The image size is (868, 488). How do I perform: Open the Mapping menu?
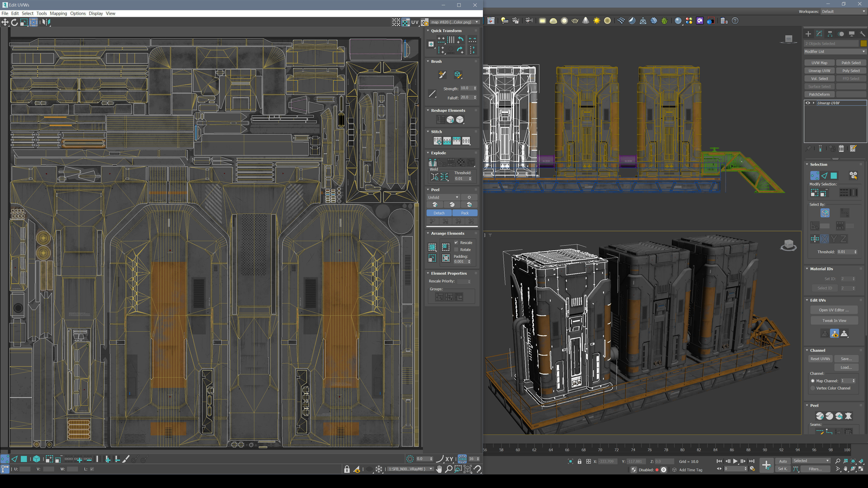point(58,14)
